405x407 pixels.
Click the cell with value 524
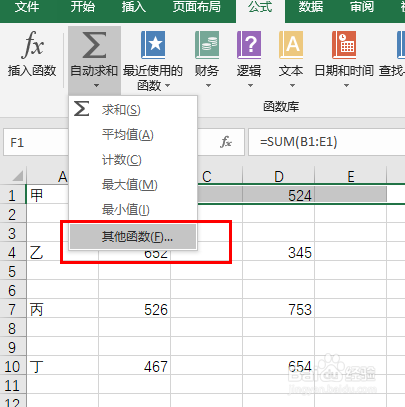click(279, 195)
